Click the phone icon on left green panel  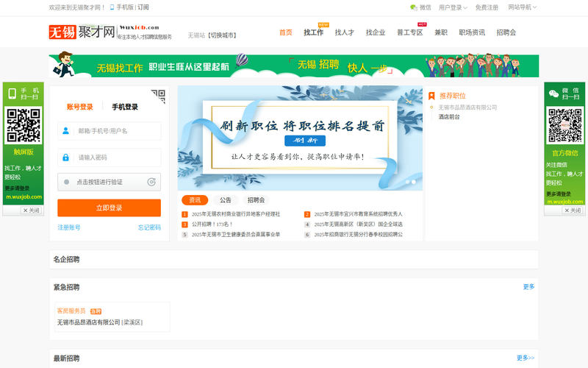click(12, 93)
